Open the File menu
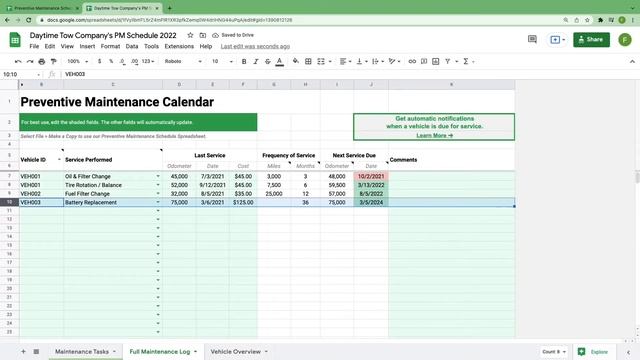 tap(34, 47)
